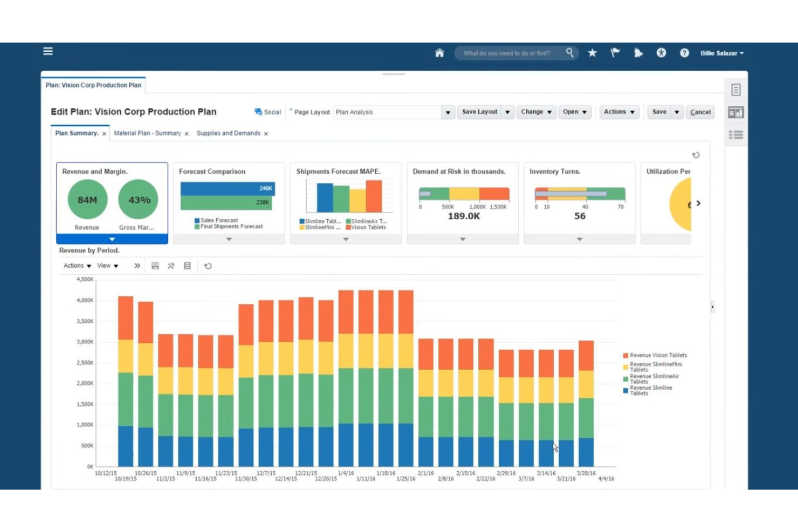Switch to the Plan Summary tab
The image size is (798, 532).
(x=77, y=133)
